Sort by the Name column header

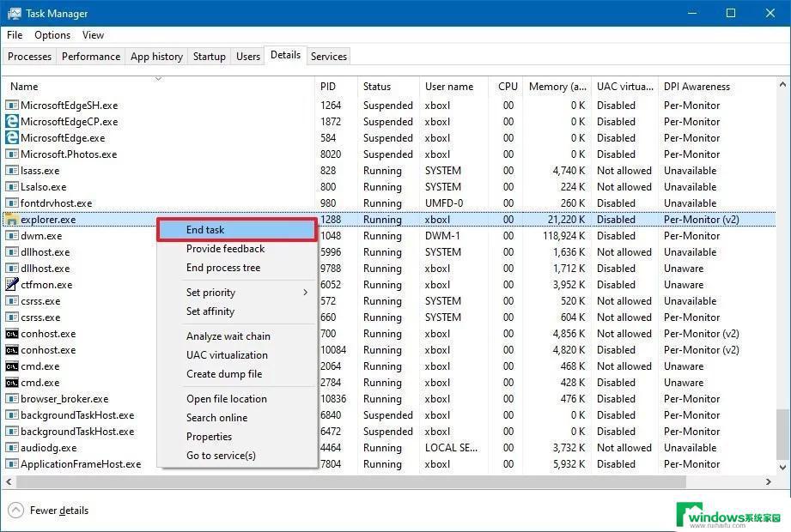click(x=158, y=86)
